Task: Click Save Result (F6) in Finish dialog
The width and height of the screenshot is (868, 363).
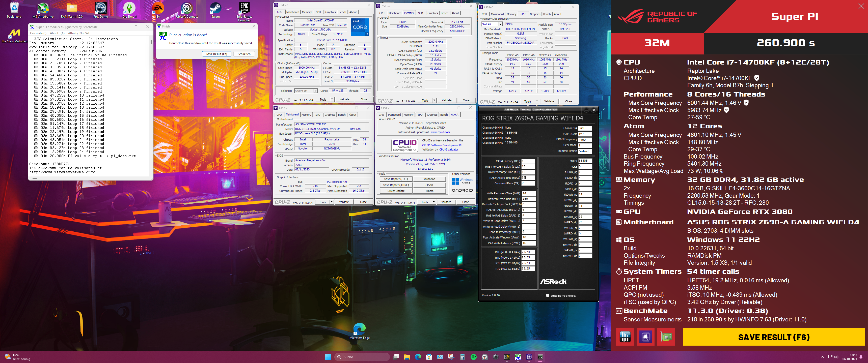Action: coord(216,54)
